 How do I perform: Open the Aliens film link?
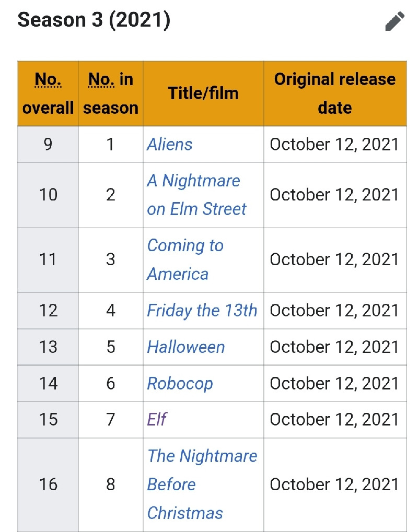coord(169,145)
